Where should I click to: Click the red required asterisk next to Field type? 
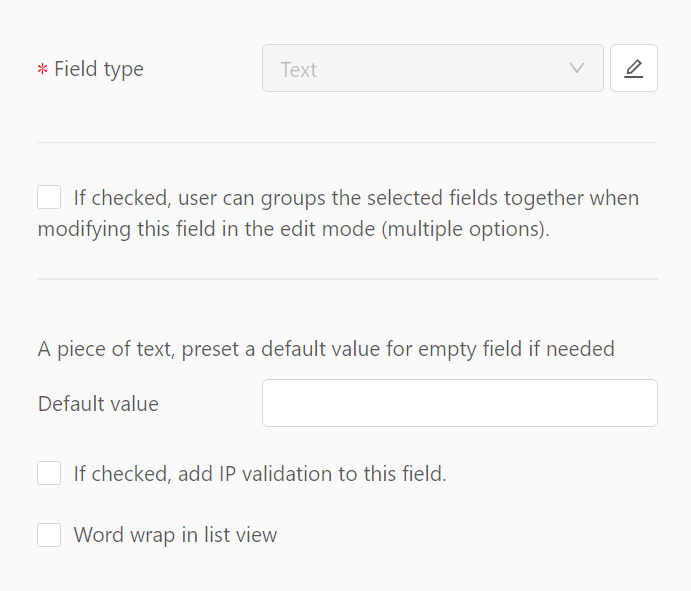42,69
